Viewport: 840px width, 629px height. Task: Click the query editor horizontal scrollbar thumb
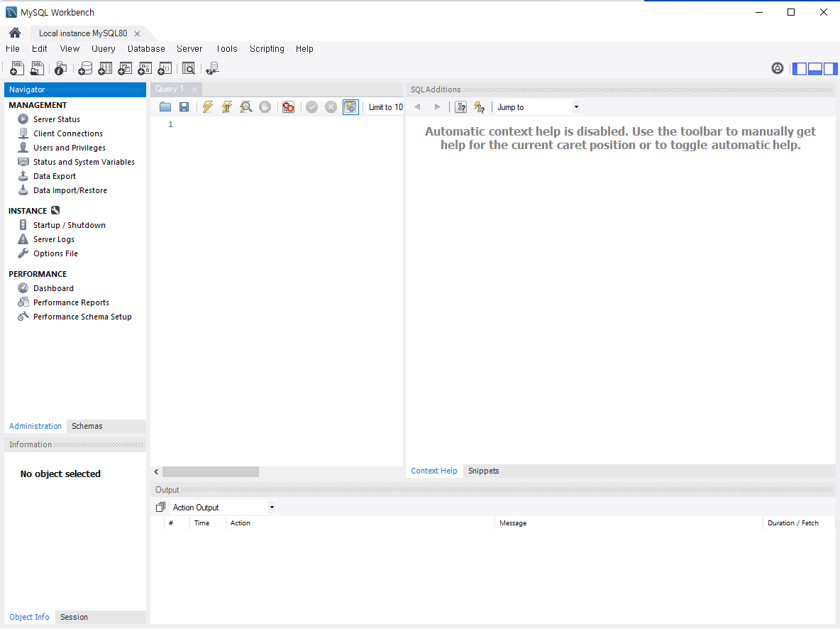pyautogui.click(x=211, y=472)
